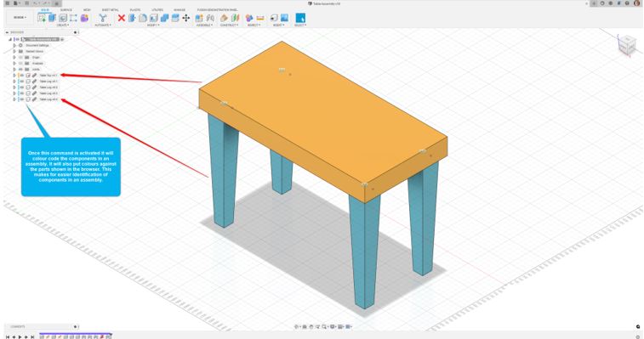Open the Assemble panel menu
This screenshot has height=339, width=644.
(204, 25)
